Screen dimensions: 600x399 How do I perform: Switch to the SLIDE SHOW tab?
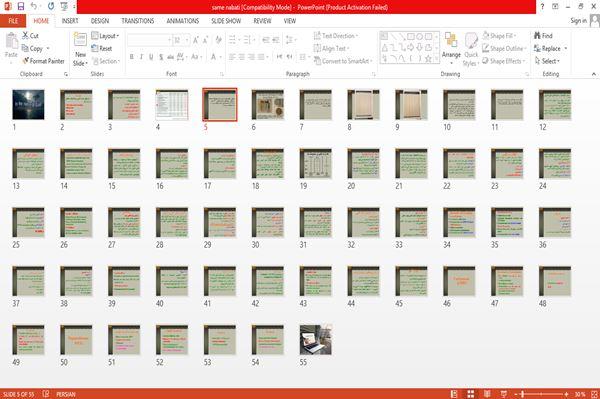click(226, 21)
